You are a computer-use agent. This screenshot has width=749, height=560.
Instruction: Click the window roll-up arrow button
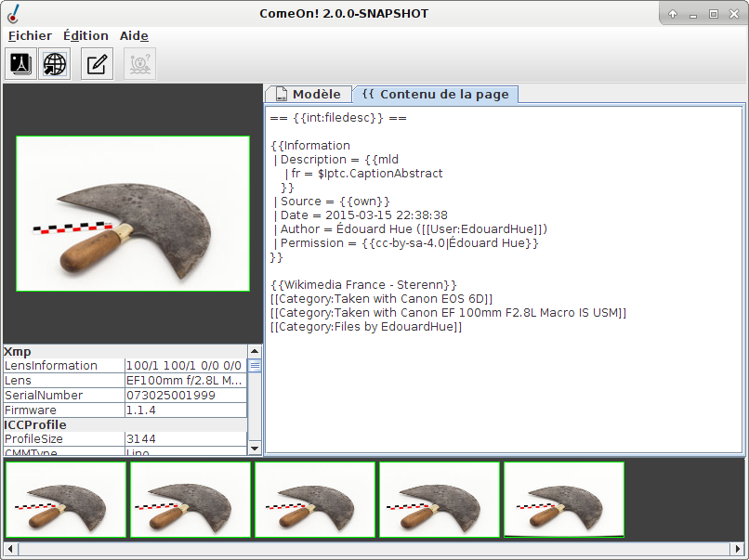point(673,14)
